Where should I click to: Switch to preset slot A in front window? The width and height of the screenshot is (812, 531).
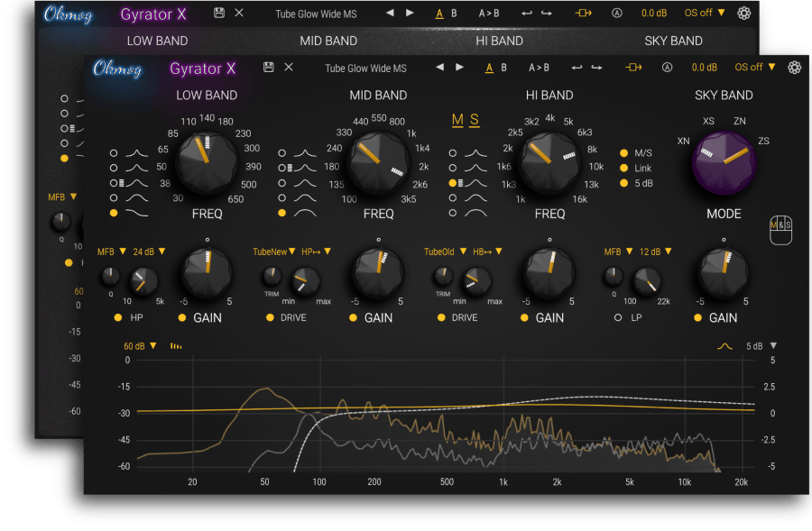tap(489, 68)
